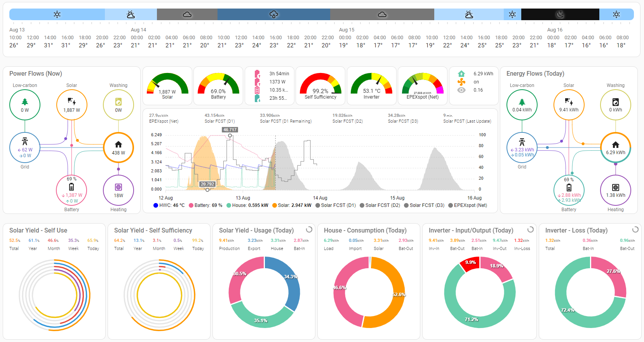Open the Washing 0W circle in Power Flows

click(118, 105)
